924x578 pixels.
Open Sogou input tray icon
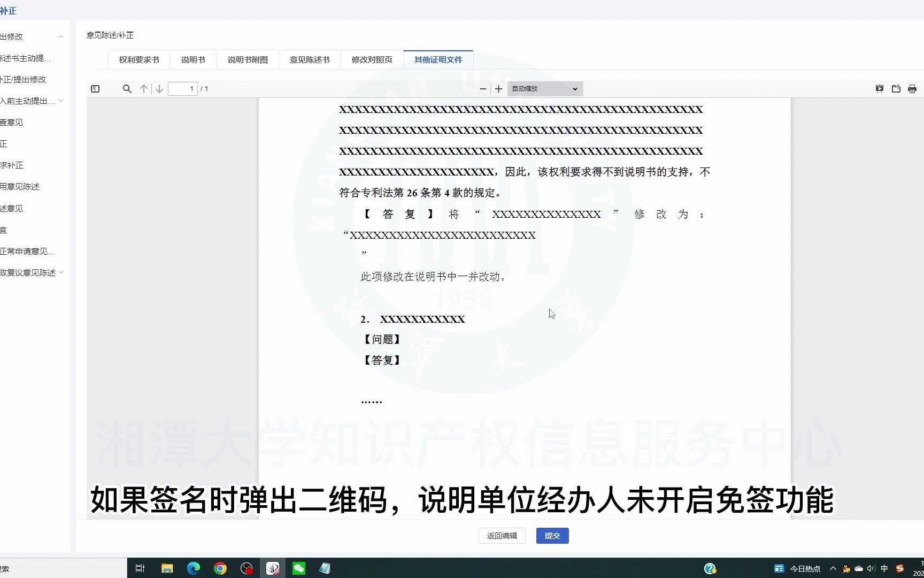tap(900, 568)
